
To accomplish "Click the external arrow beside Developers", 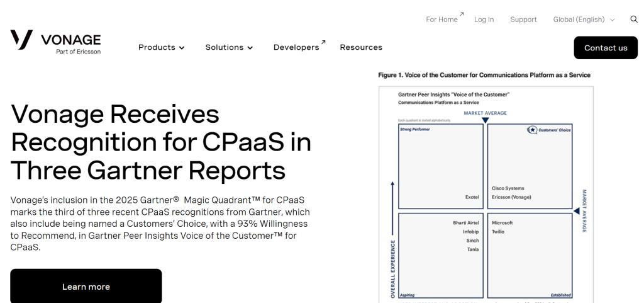I will [323, 43].
